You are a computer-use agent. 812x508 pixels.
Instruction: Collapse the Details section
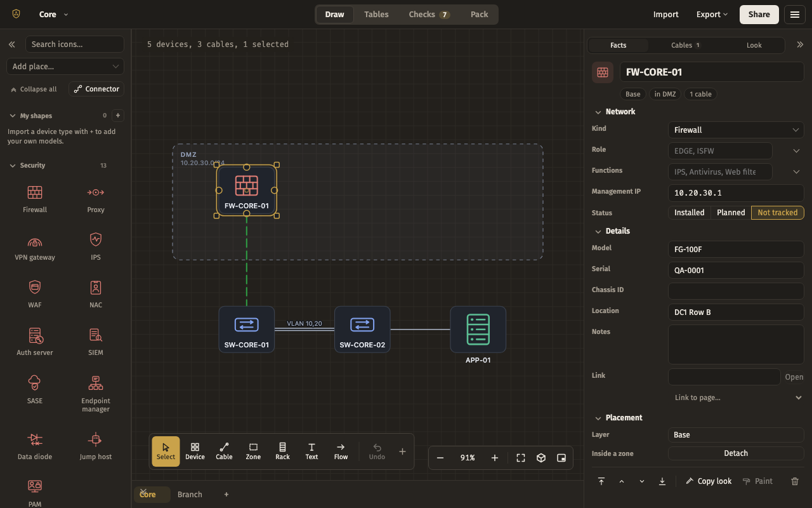tap(613, 231)
